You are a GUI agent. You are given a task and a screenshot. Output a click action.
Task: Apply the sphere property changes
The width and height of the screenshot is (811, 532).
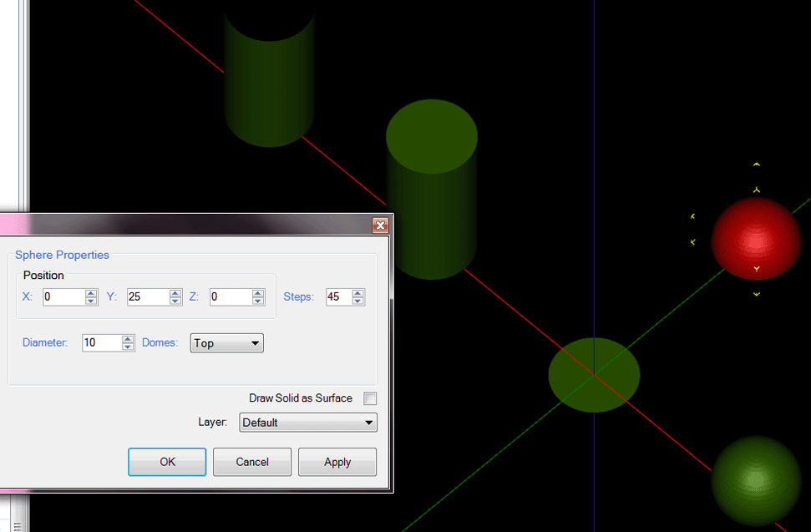(x=337, y=462)
